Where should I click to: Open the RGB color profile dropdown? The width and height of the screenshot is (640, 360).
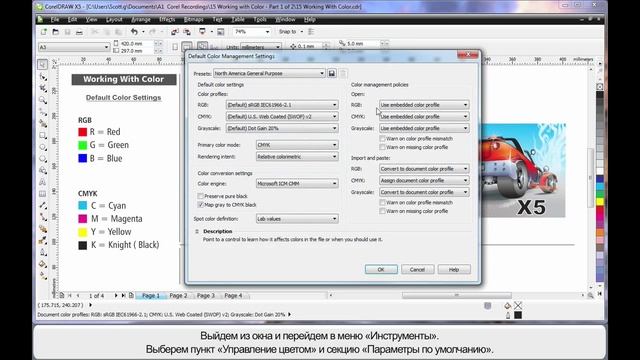[x=282, y=105]
